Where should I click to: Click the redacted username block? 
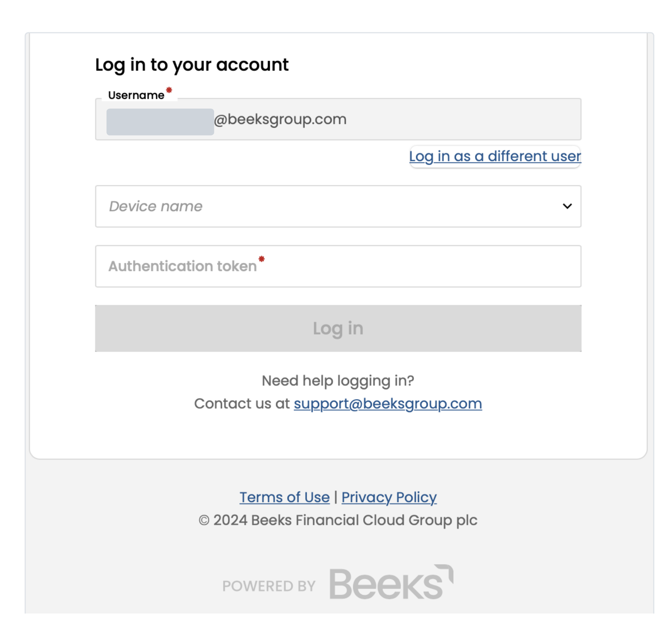[160, 122]
